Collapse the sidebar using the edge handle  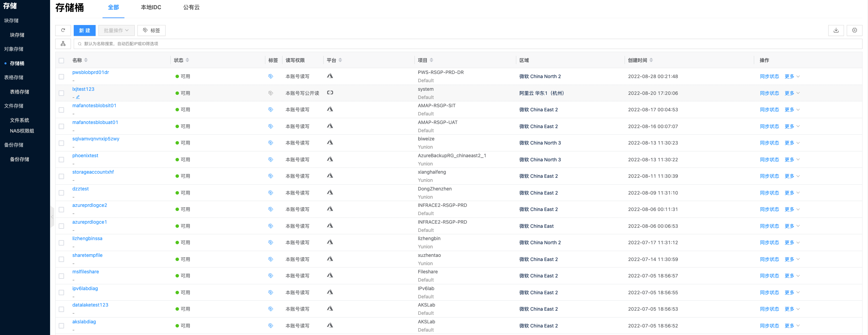coord(52,216)
